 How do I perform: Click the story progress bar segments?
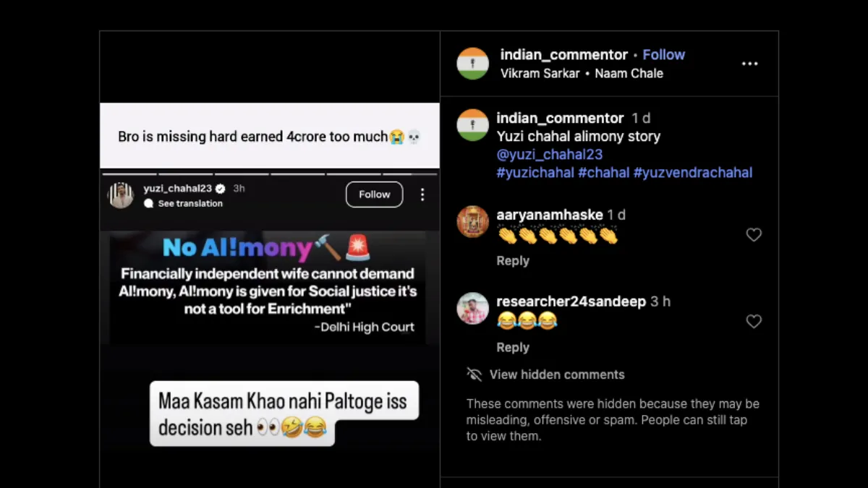click(x=270, y=174)
